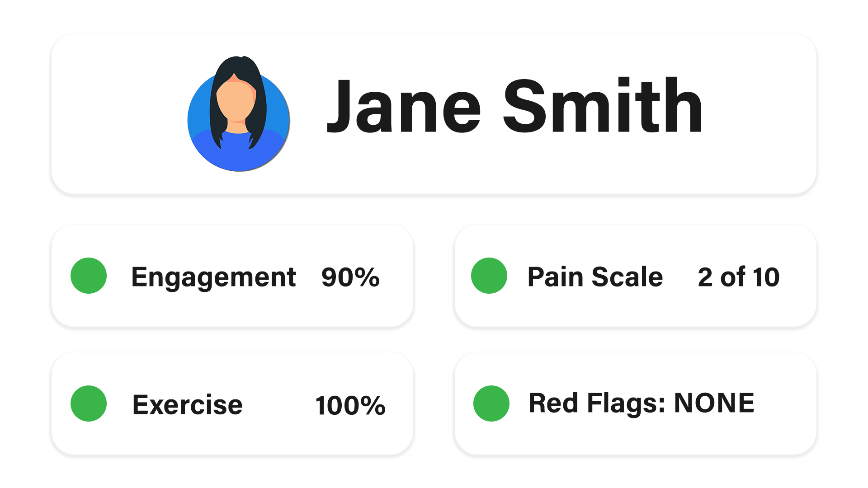Viewport: 868px width, 488px height.
Task: Click the Engagement green status dot
Action: pyautogui.click(x=89, y=276)
